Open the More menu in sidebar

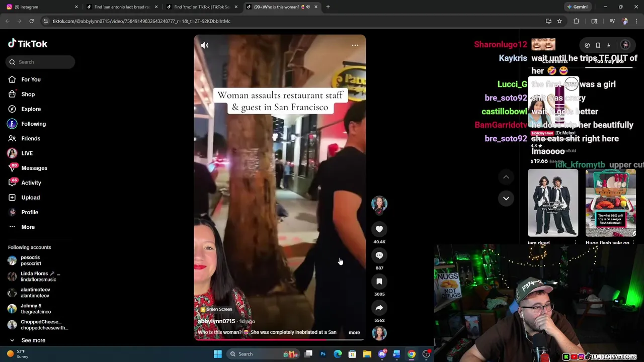tap(28, 227)
